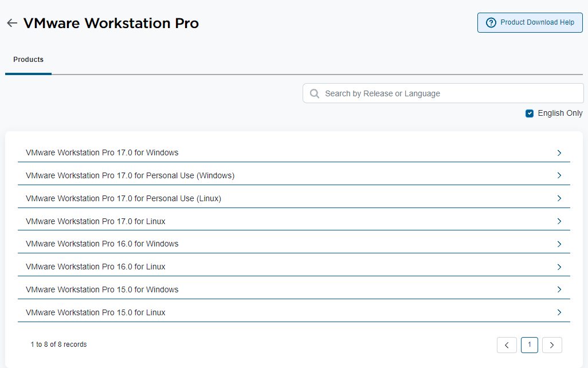Go to previous page of records
Viewport: 588px width, 368px height.
click(x=507, y=345)
